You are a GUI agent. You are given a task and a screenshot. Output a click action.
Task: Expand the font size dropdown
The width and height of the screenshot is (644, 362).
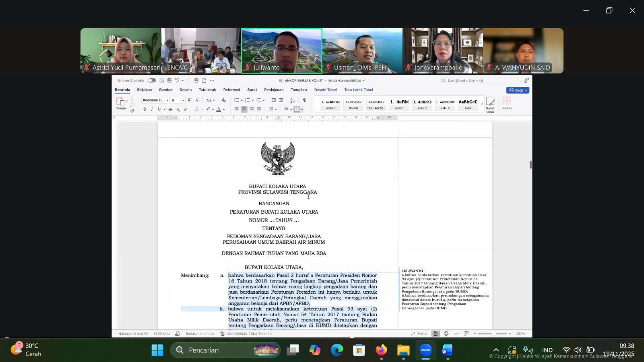click(x=183, y=100)
